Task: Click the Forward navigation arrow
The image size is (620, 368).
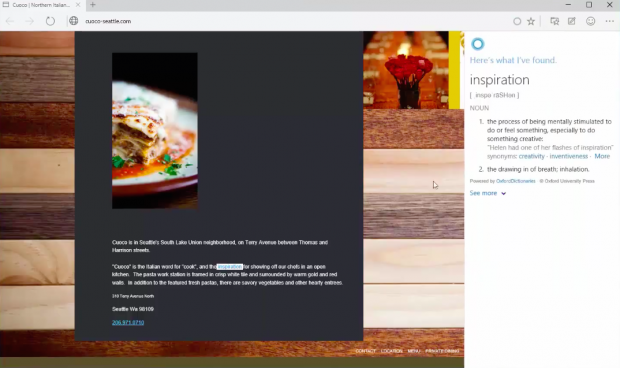Action: [30, 21]
